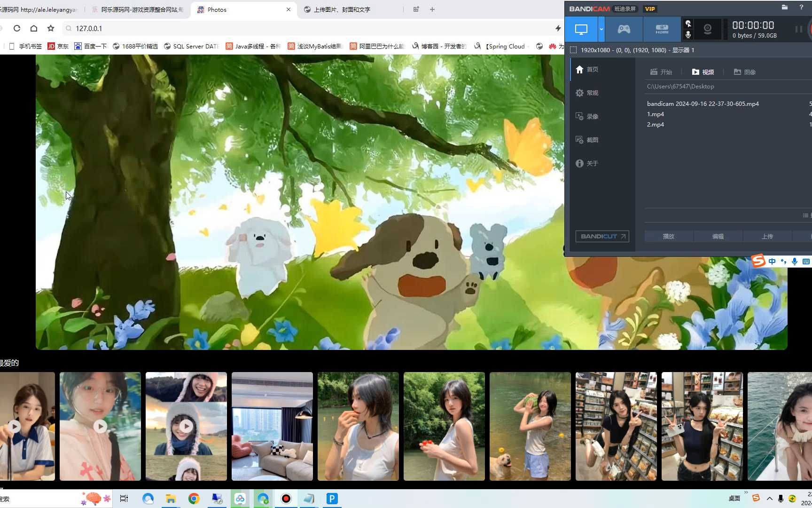Click Sogou input bar microphone icon
812x508 pixels.
tap(795, 261)
